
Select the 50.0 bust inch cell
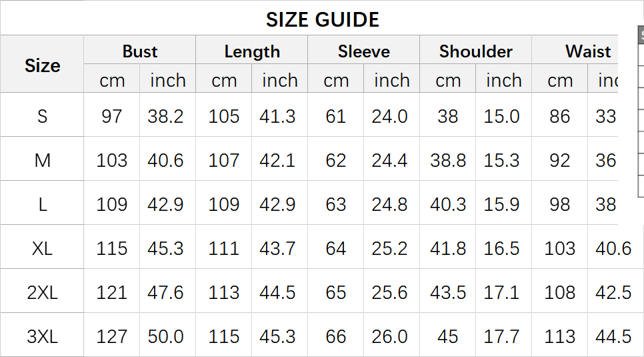point(165,336)
